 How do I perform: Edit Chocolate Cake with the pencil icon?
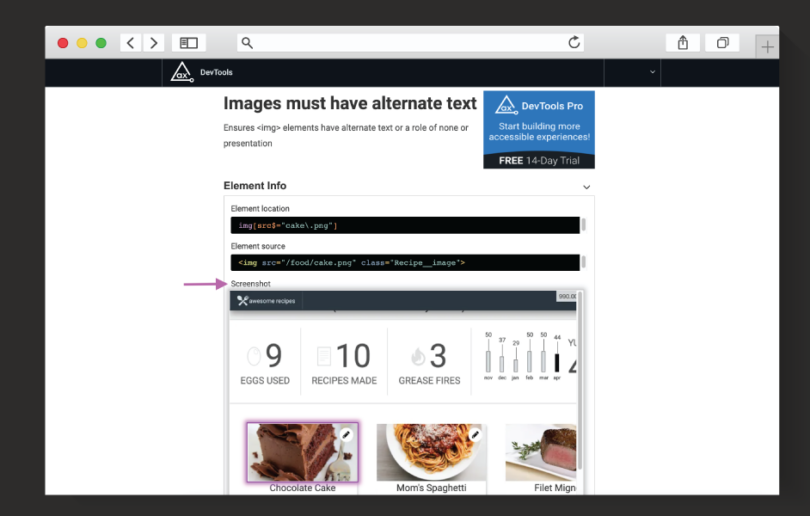[346, 435]
